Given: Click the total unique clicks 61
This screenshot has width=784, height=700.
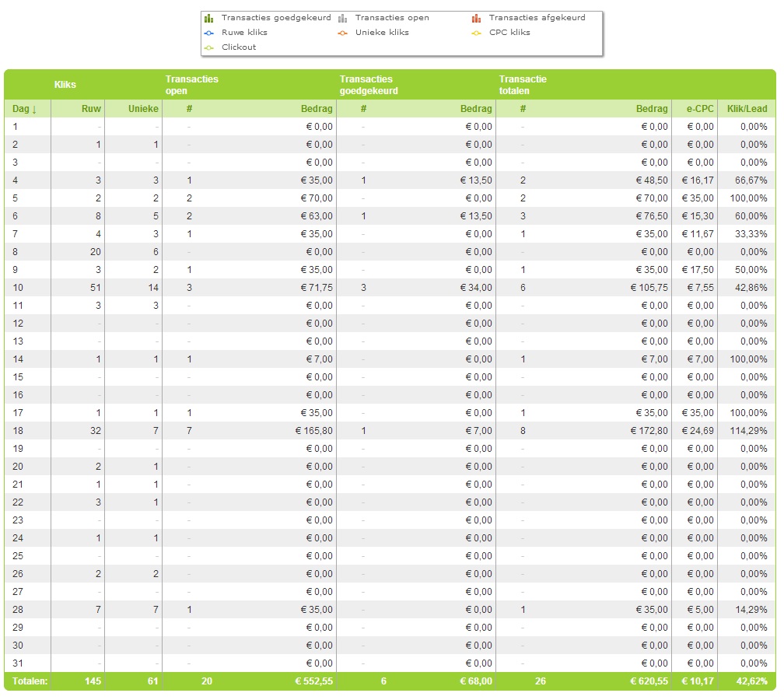Looking at the screenshot, I should pyautogui.click(x=152, y=681).
